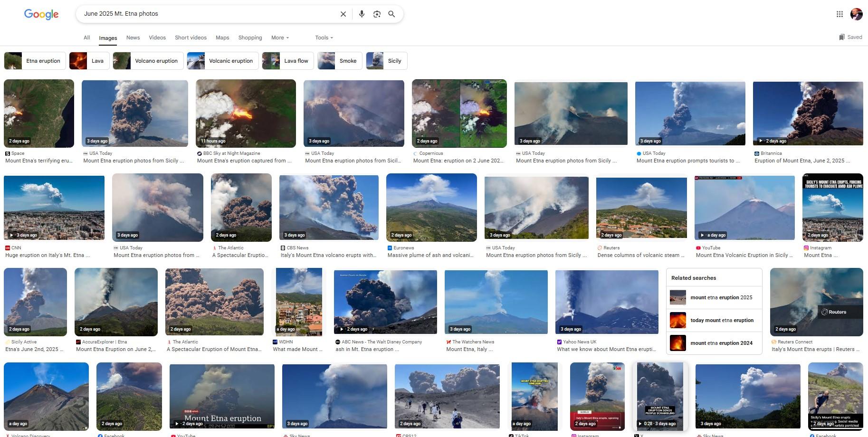
Task: Expand the More search categories dropdown
Action: [280, 38]
